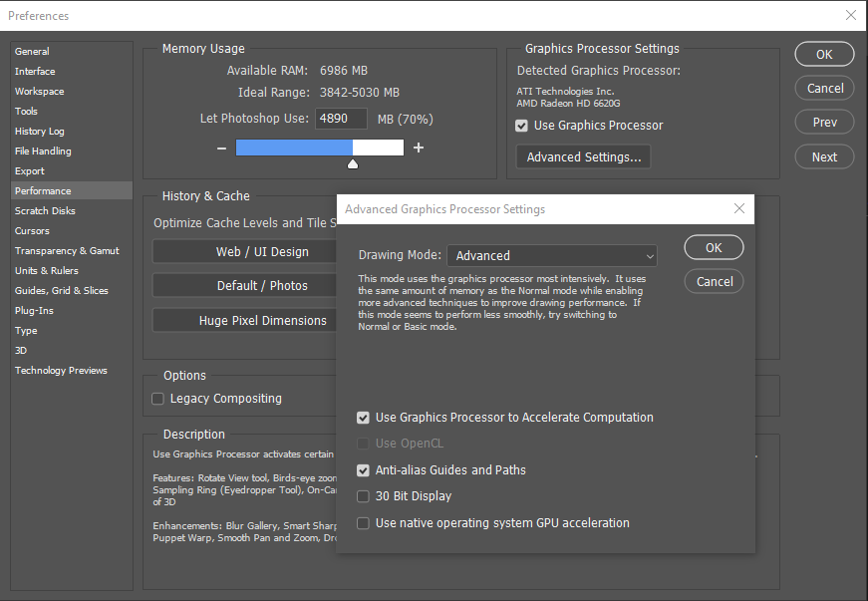This screenshot has height=601, width=868.
Task: Close the Preferences window
Action: pos(851,16)
